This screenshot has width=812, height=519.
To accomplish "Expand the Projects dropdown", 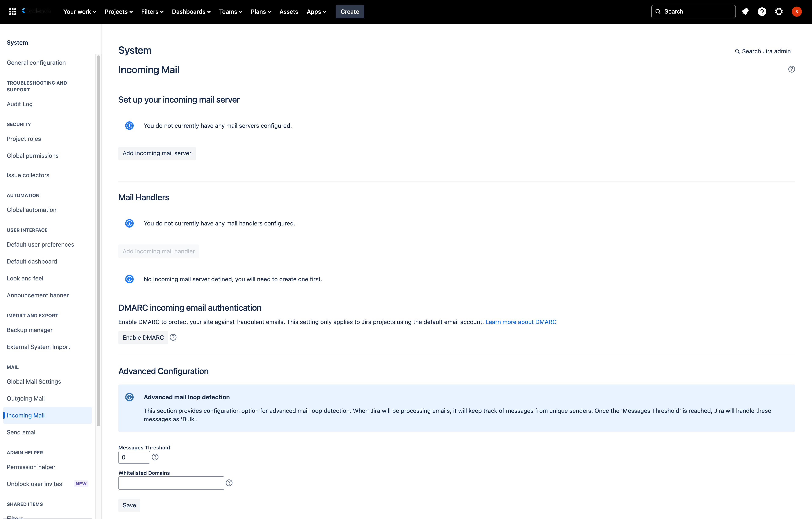I will [x=119, y=12].
